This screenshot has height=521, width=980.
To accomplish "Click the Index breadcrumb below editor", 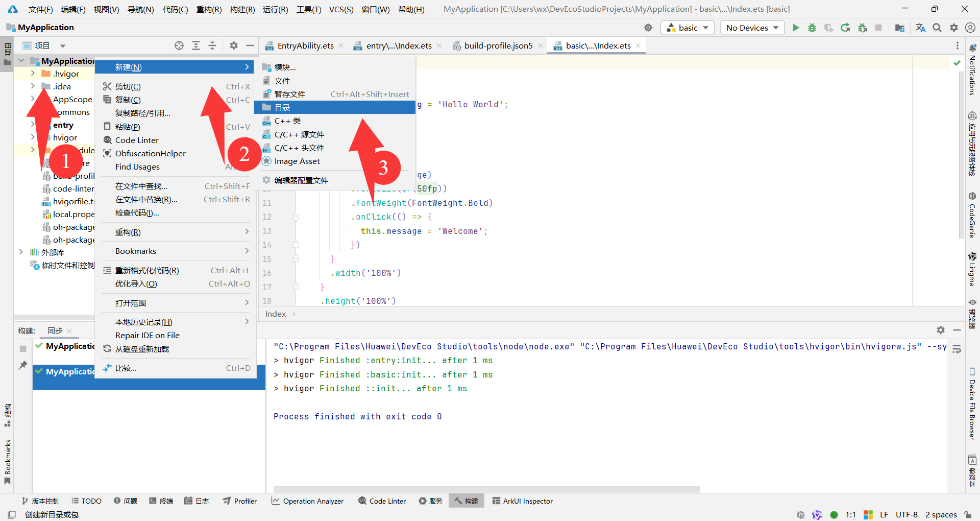I will pos(276,314).
